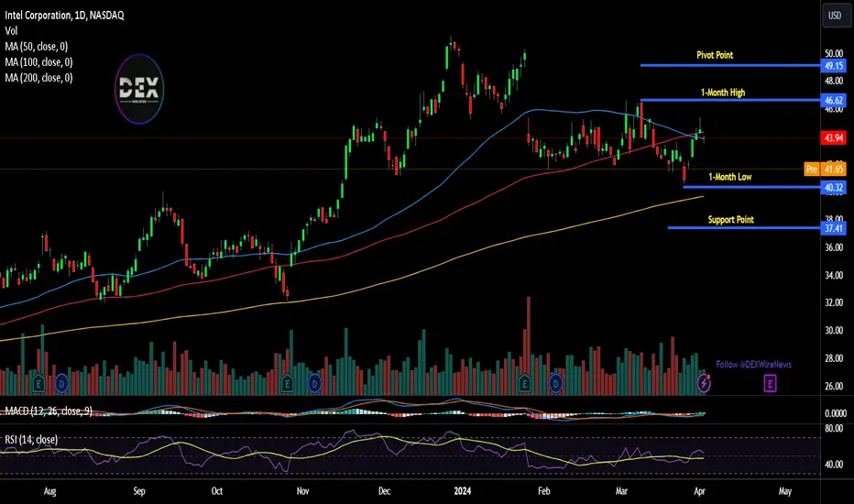Screen dimensions: 854x504
Task: Select the Vol indicator legend
Action: point(11,31)
